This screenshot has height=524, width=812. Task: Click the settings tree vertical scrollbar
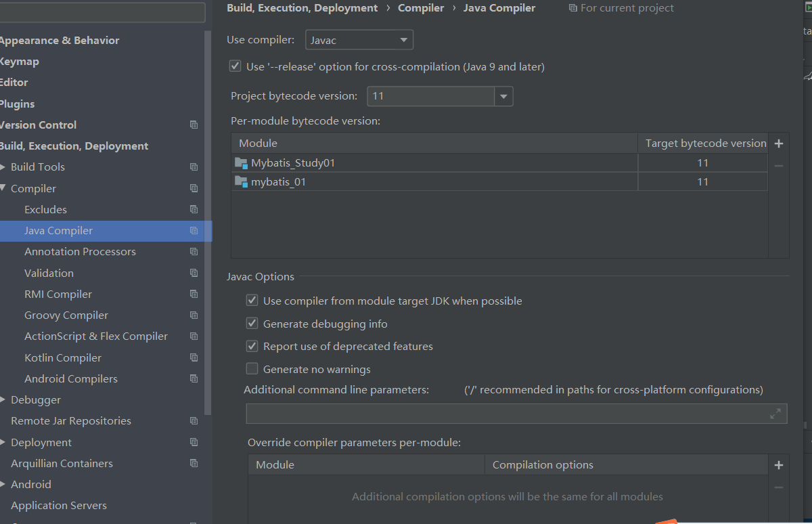(208, 223)
